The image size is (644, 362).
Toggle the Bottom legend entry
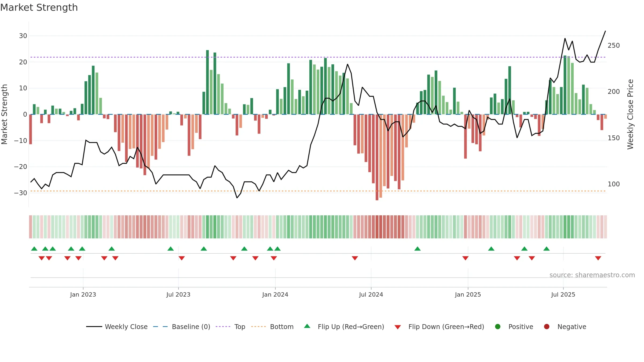coord(272,327)
